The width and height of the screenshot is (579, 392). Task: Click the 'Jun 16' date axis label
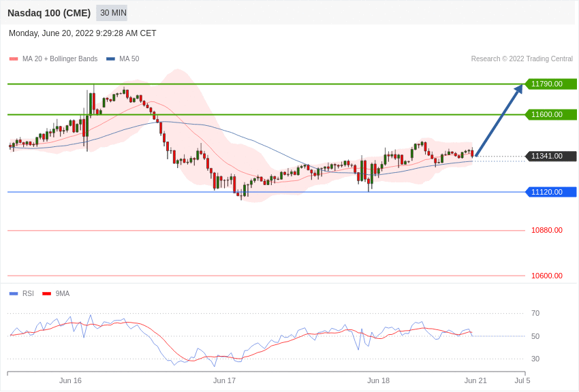(x=70, y=380)
